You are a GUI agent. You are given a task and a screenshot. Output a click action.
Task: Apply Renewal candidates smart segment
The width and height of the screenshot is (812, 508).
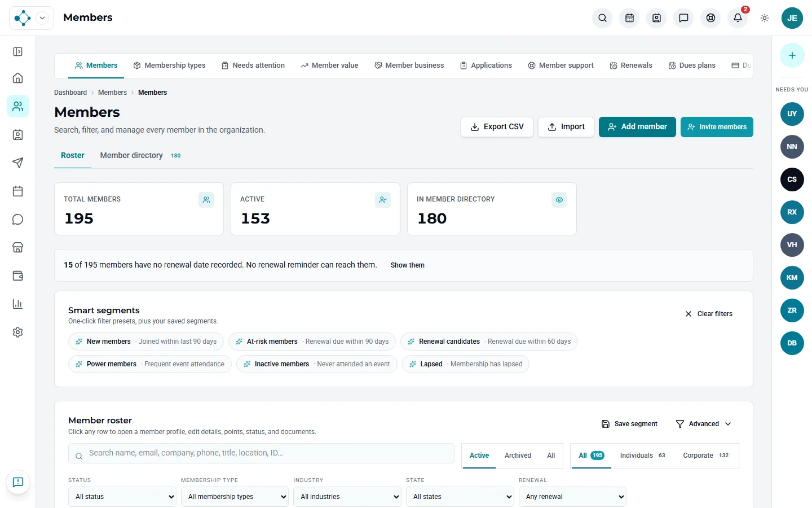pos(489,341)
